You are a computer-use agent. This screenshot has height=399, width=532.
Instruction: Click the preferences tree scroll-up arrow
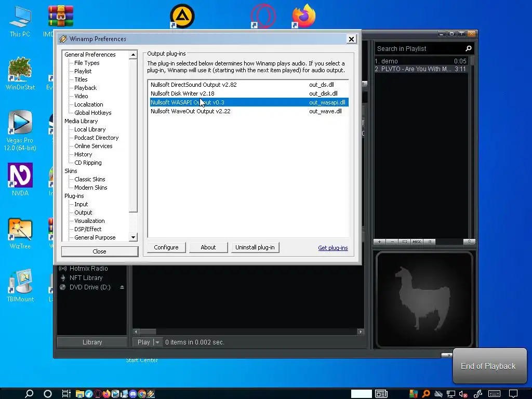(x=134, y=55)
